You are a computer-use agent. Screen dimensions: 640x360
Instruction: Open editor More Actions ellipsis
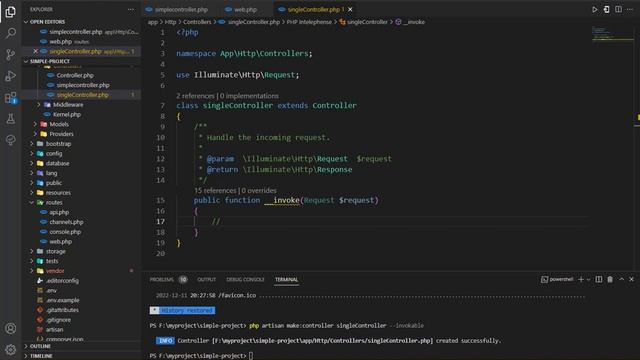coord(630,9)
